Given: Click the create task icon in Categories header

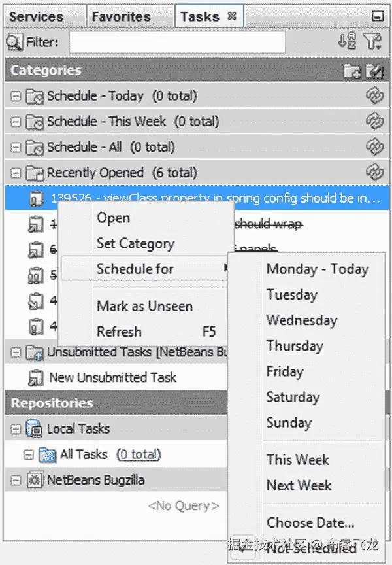Looking at the screenshot, I should (374, 71).
